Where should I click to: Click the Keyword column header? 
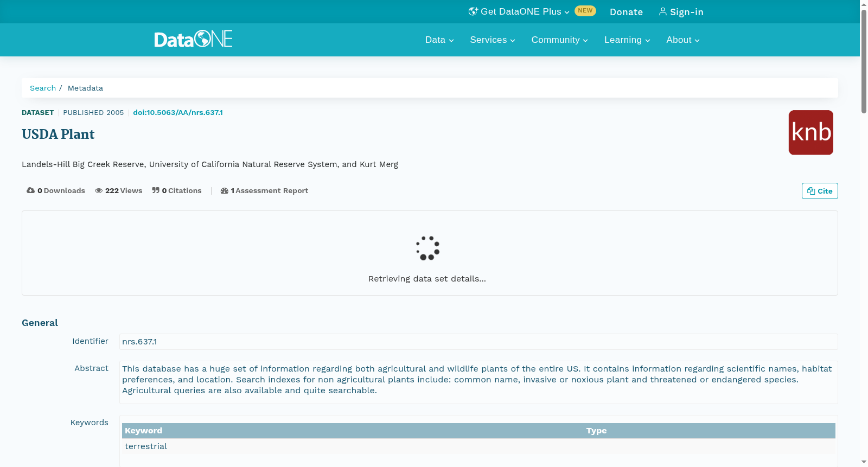143,431
